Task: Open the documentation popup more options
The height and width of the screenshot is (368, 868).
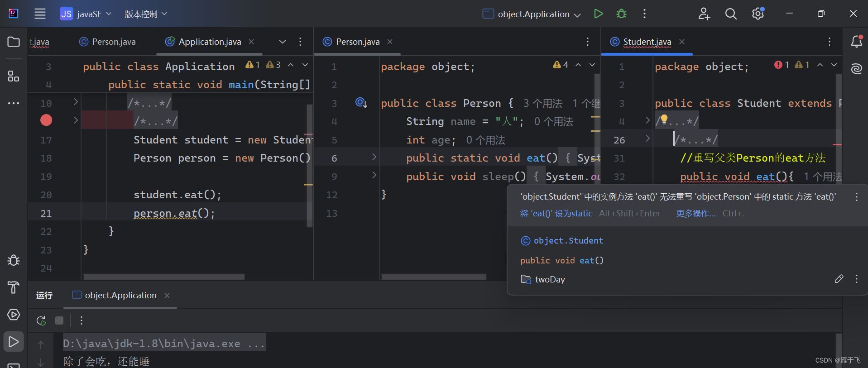Action: 856,279
